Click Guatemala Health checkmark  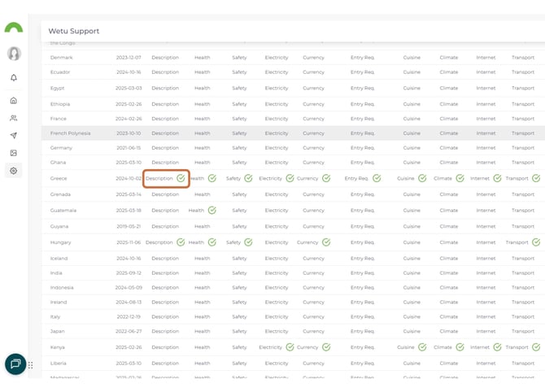tap(212, 211)
